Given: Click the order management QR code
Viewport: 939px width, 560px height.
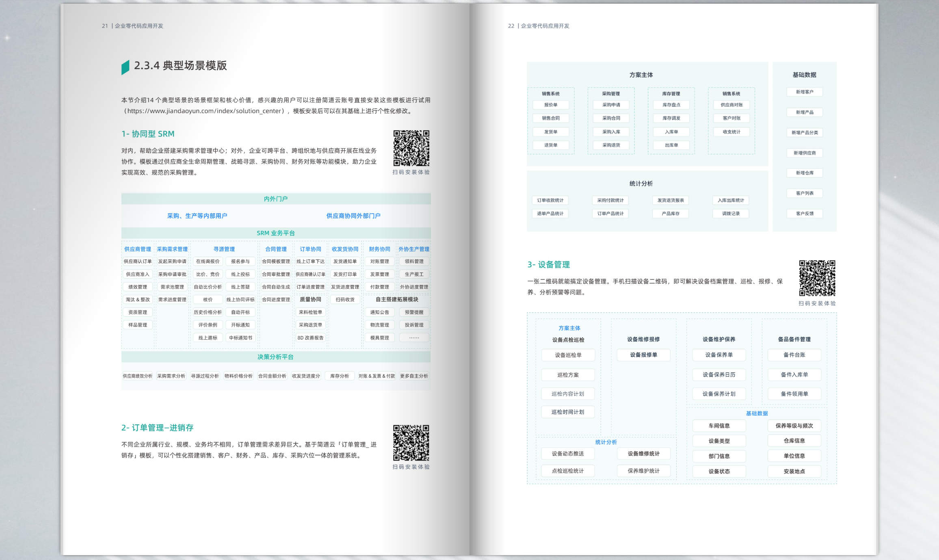Looking at the screenshot, I should pos(411,443).
